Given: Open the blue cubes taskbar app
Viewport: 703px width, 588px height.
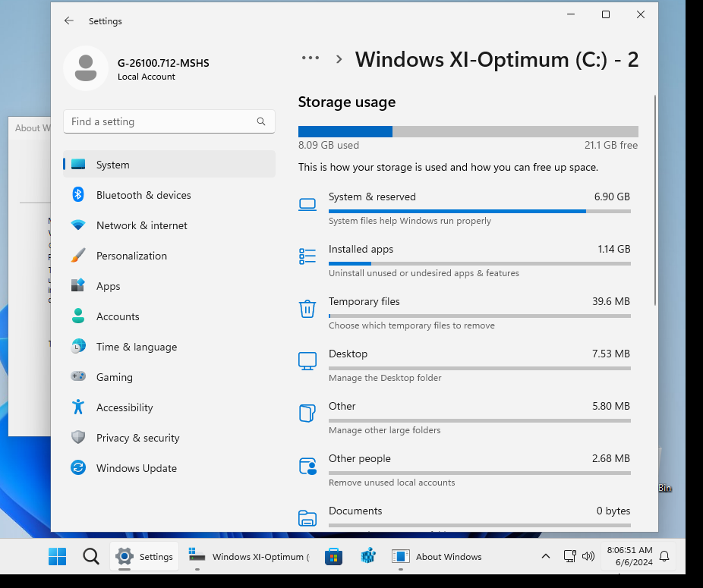Looking at the screenshot, I should 368,557.
